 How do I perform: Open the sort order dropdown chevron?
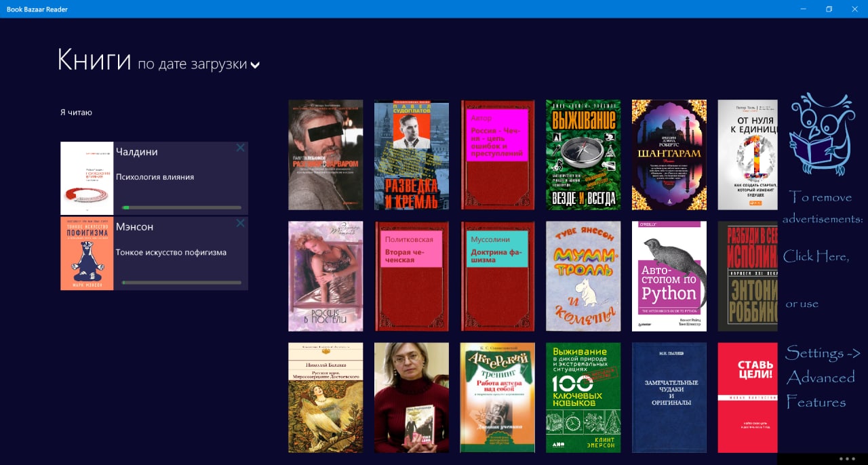click(255, 65)
